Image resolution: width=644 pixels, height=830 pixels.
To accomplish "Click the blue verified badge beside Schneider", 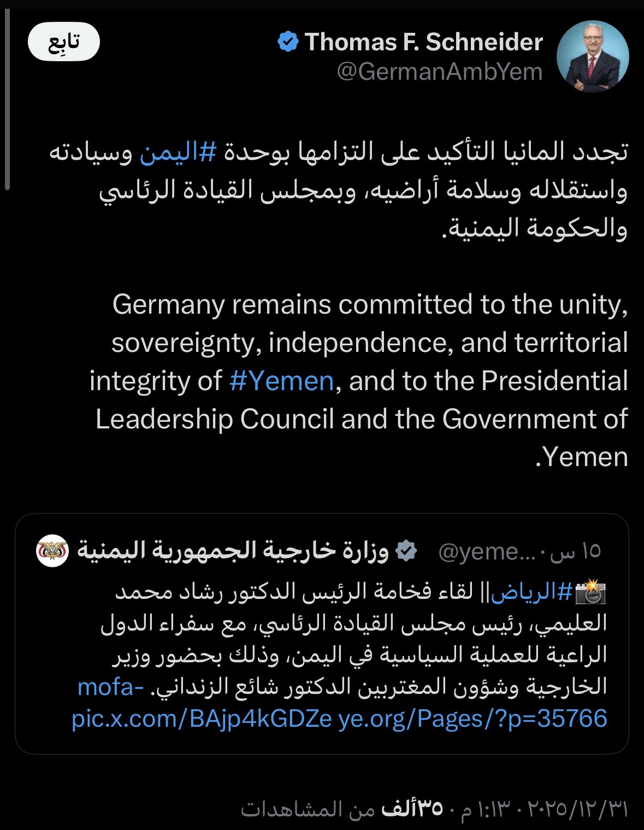I will point(288,42).
